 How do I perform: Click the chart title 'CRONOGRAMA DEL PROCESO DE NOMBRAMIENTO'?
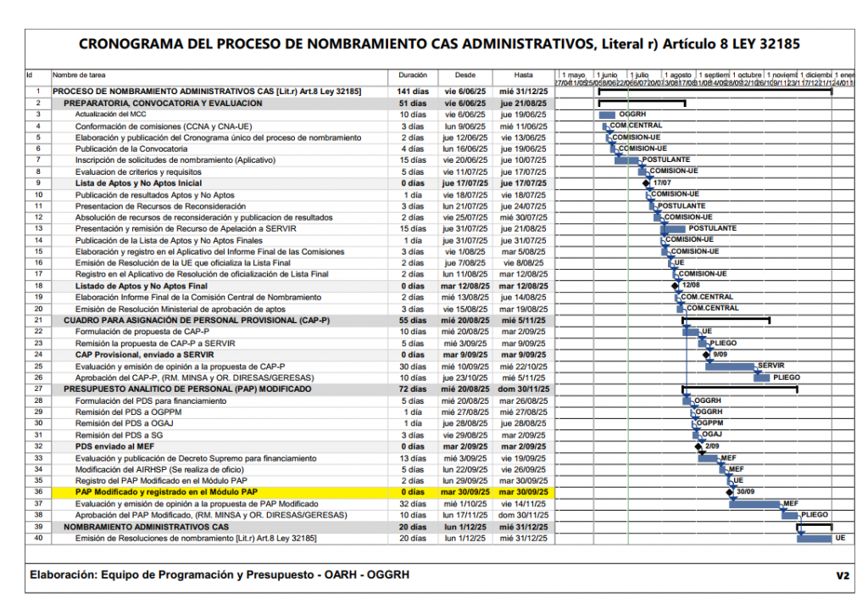pos(439,44)
